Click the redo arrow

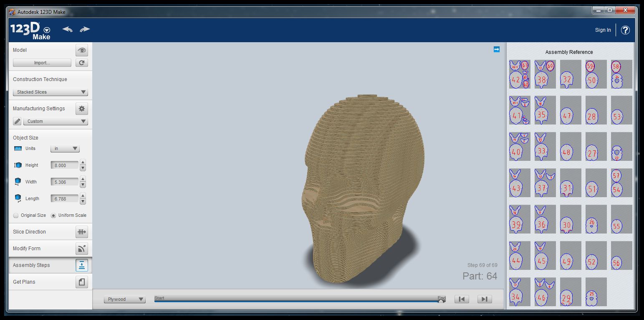click(x=85, y=29)
